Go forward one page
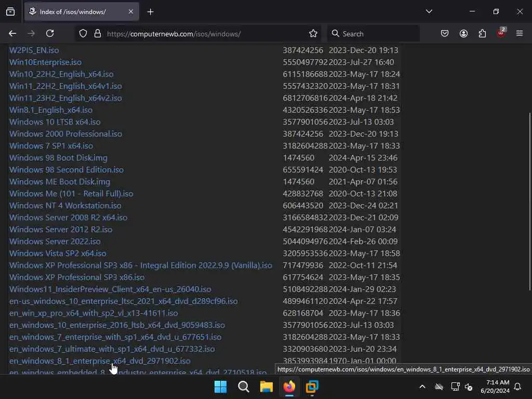Screen dimensions: 532x399 click(31, 33)
